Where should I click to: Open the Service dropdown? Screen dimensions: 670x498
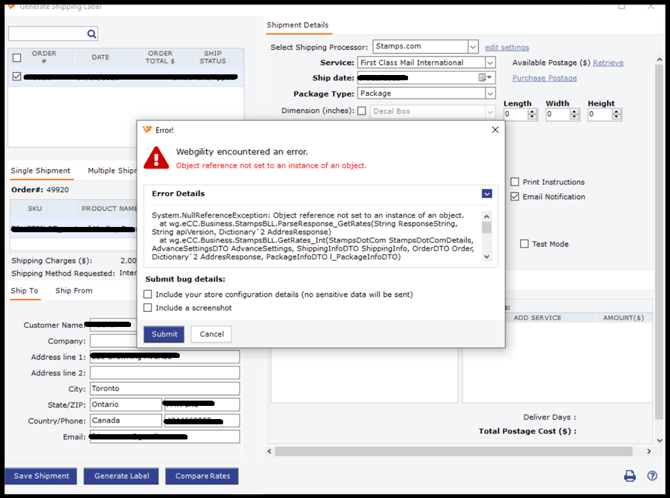click(490, 62)
